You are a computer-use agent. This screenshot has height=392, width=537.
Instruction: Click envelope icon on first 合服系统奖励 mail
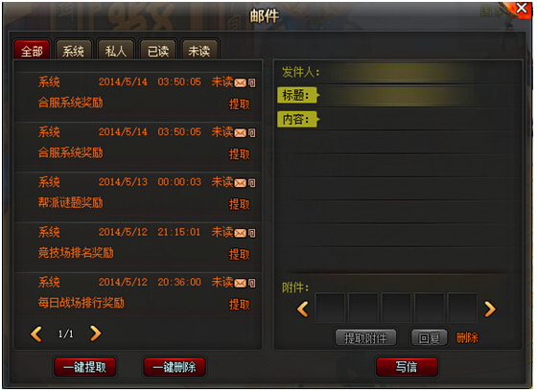(x=240, y=82)
